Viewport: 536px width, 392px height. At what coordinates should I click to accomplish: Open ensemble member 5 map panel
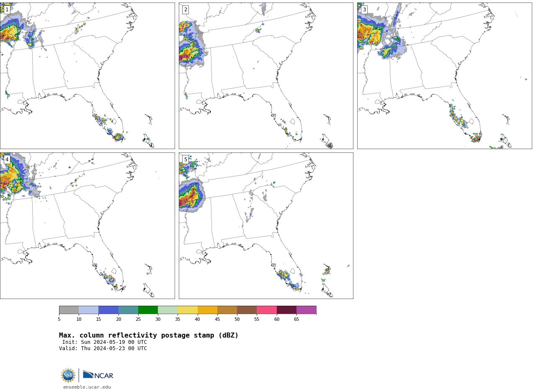point(266,225)
